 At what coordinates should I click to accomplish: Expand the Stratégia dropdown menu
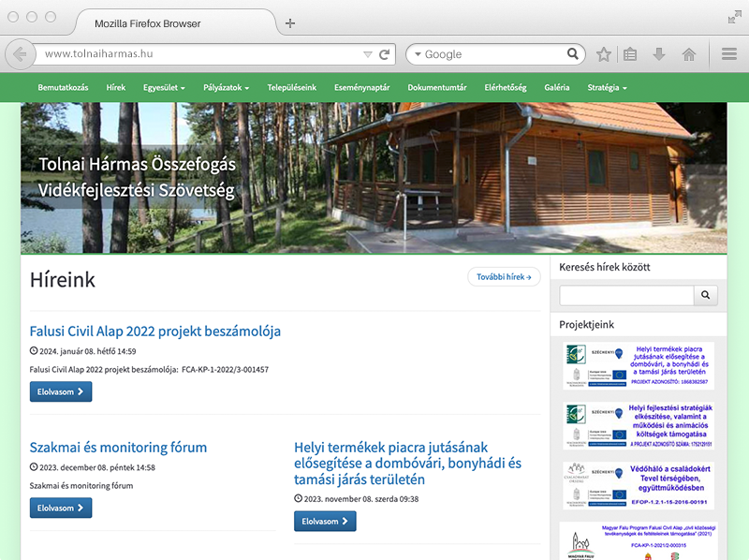pos(607,88)
